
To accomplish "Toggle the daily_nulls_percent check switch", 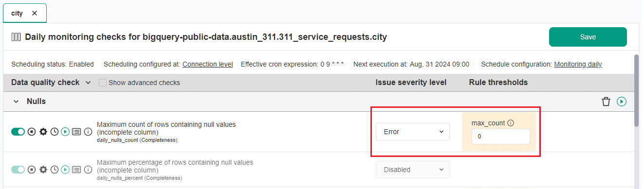I will coord(18,170).
